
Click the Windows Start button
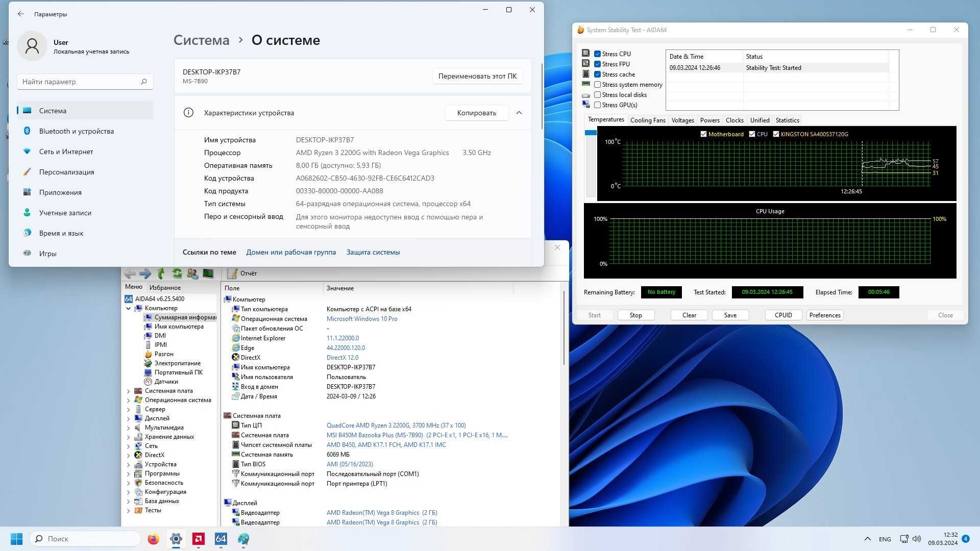(x=16, y=539)
